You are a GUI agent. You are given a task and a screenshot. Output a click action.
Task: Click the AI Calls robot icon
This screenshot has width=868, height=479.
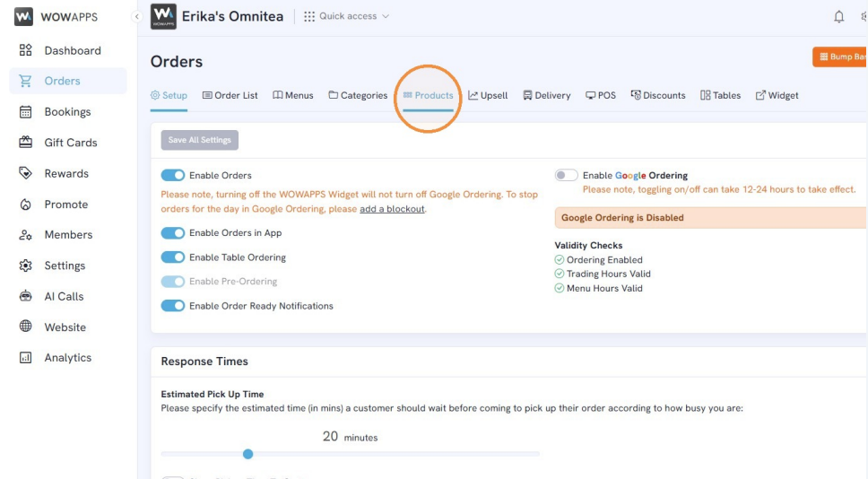(25, 296)
